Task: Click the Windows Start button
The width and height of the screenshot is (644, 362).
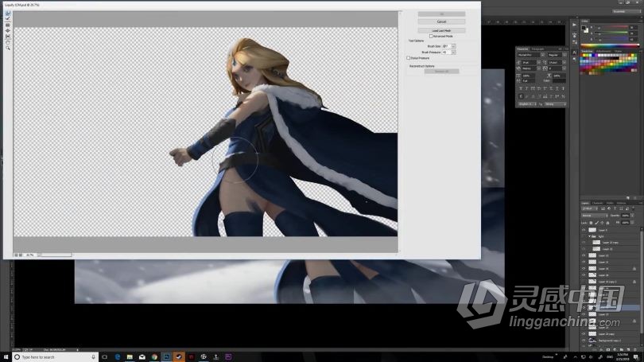Action: click(x=6, y=357)
